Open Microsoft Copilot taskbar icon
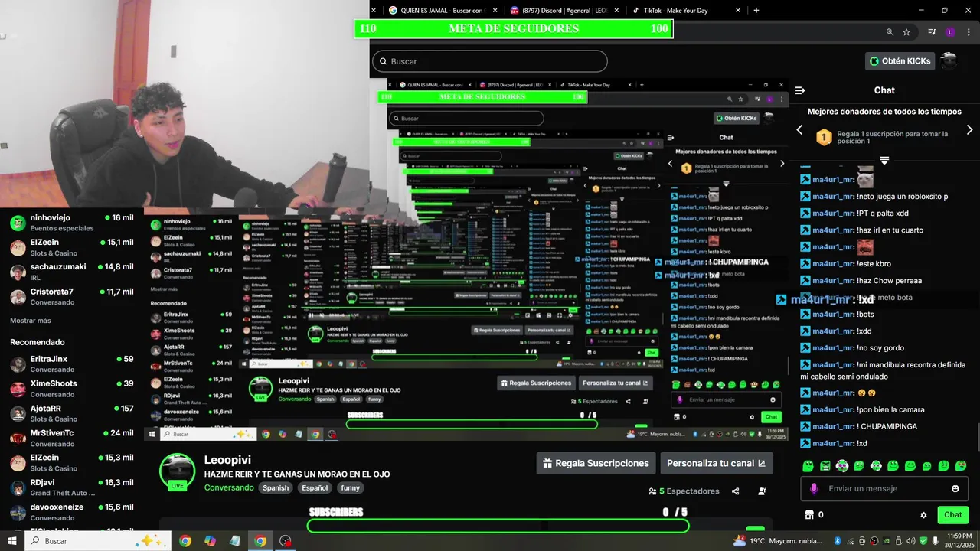 [x=210, y=541]
